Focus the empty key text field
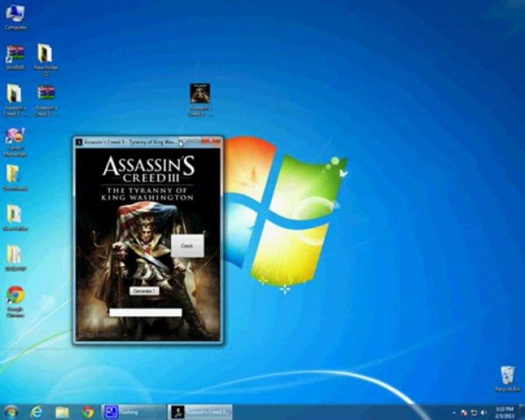Image resolution: width=525 pixels, height=420 pixels. click(x=146, y=313)
